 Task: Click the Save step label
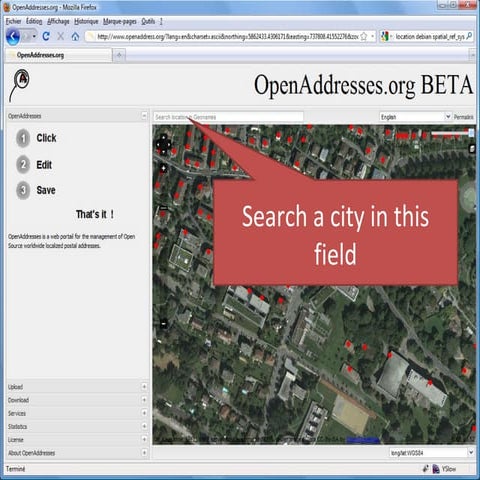pyautogui.click(x=46, y=190)
